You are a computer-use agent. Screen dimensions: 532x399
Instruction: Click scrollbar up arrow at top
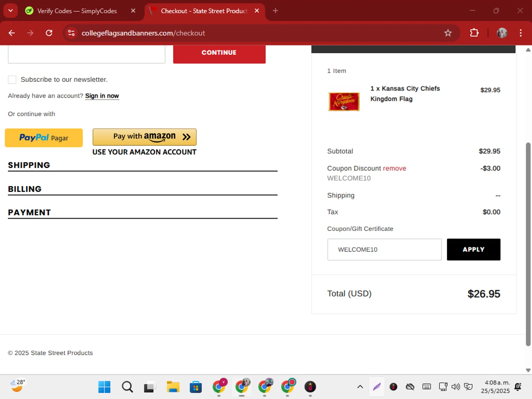click(x=528, y=50)
